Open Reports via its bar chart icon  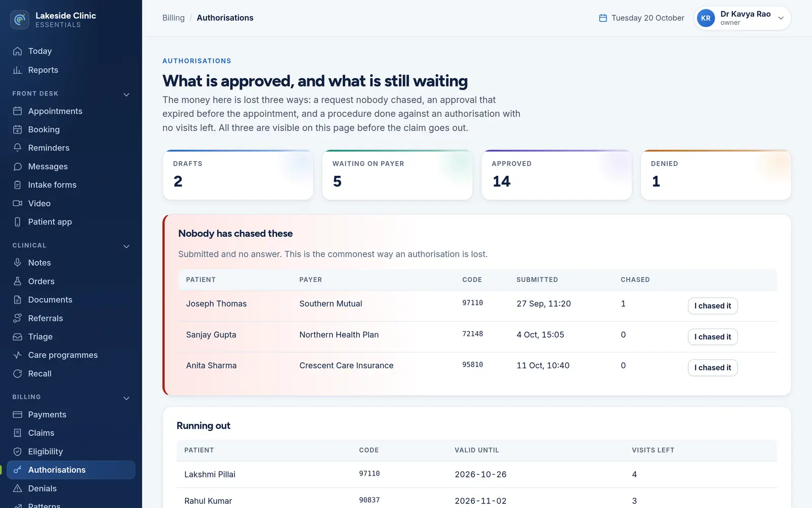click(18, 70)
